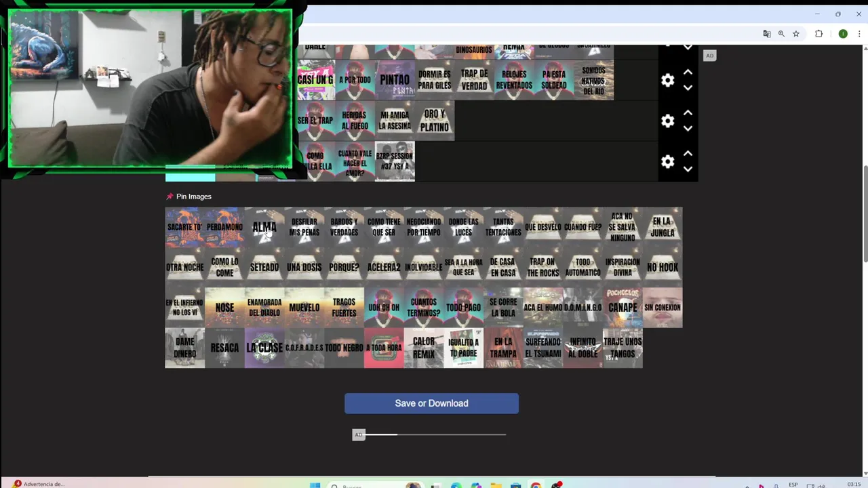Select the INSPIRACION DIVINA image
The height and width of the screenshot is (488, 868).
tap(623, 267)
